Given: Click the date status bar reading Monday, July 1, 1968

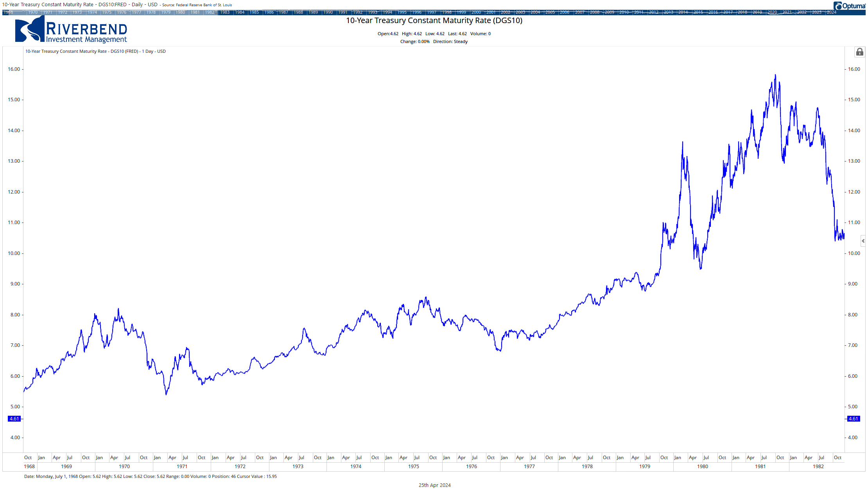Looking at the screenshot, I should point(150,476).
